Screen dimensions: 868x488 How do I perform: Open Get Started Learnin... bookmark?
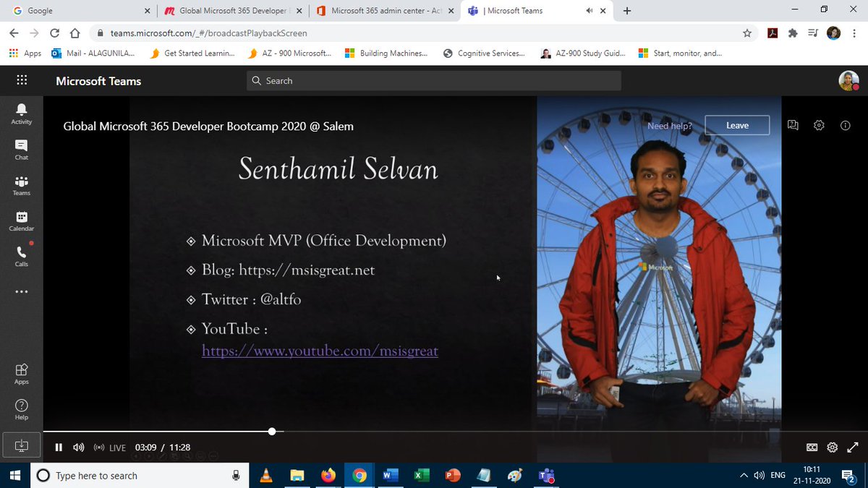(x=191, y=53)
